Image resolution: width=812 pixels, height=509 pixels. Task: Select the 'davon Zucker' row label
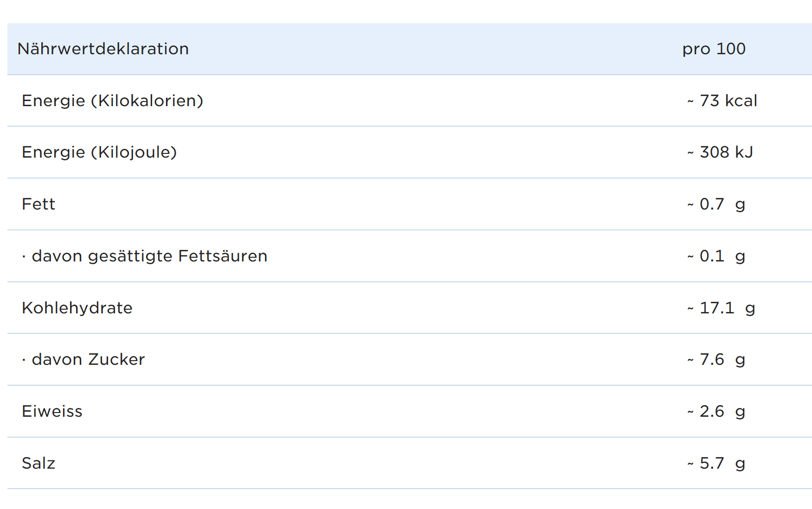tap(88, 359)
